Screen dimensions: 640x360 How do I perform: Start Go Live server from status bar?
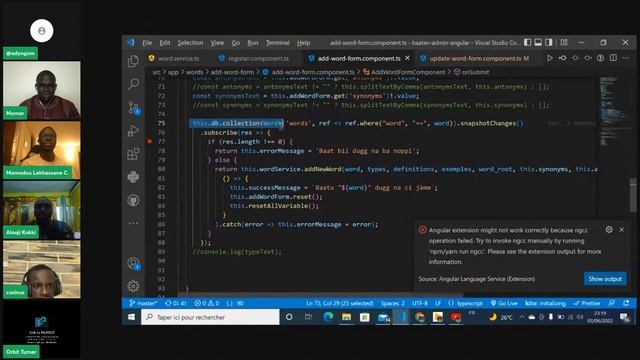504,303
